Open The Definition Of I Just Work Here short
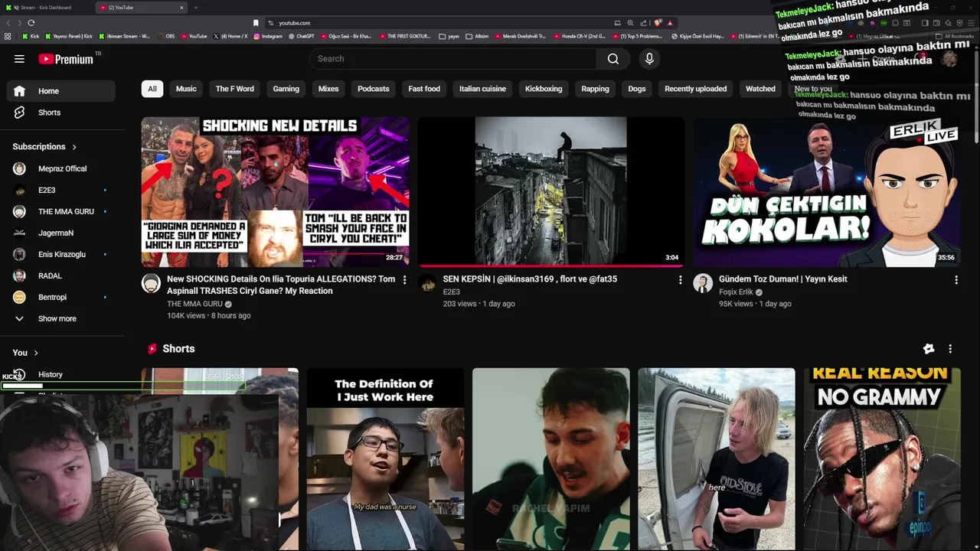This screenshot has height=551, width=980. [x=385, y=459]
